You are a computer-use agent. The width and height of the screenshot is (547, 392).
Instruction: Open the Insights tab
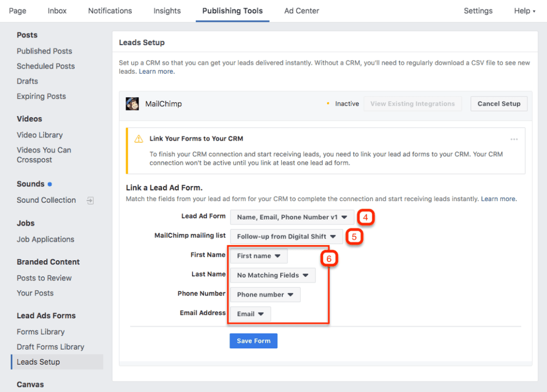point(167,11)
